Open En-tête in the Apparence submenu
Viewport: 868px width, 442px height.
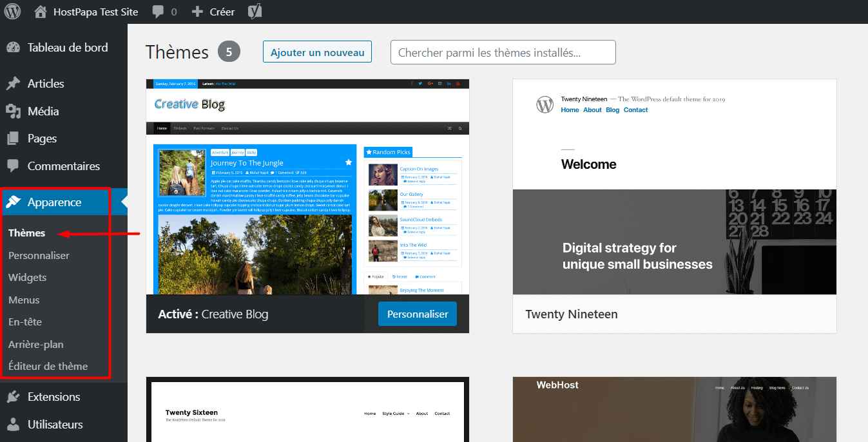click(x=25, y=322)
